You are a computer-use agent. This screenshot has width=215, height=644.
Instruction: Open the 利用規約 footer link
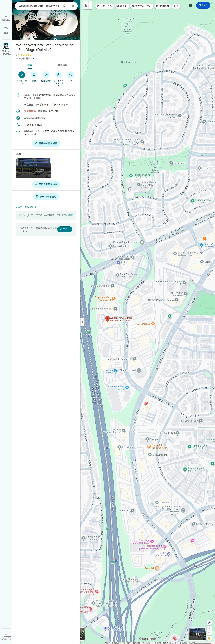coord(136,643)
